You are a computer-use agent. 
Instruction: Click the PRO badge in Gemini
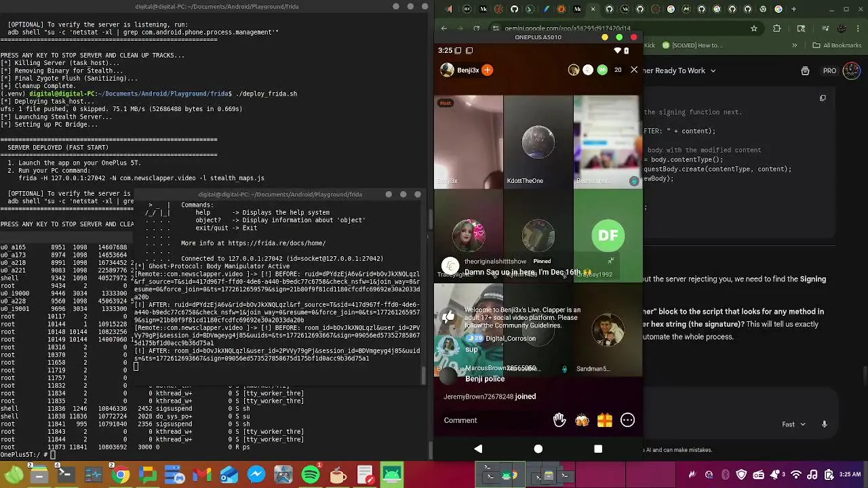coord(829,70)
